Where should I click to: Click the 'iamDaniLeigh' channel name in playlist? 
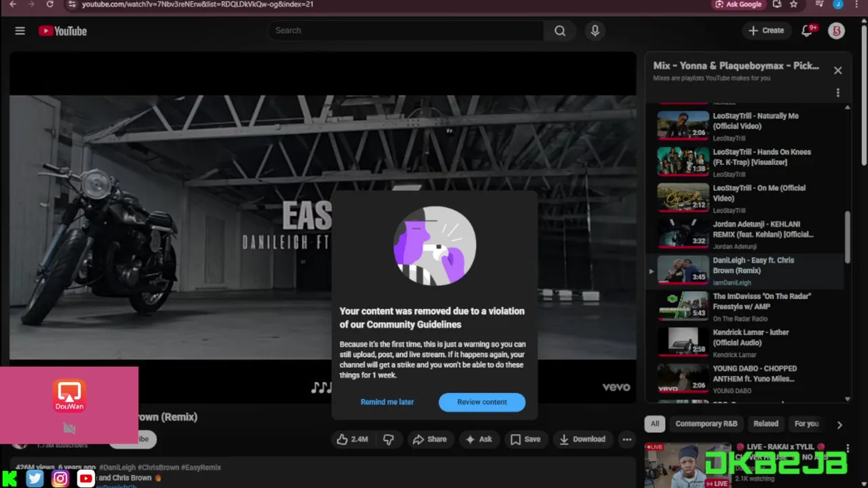click(x=732, y=283)
